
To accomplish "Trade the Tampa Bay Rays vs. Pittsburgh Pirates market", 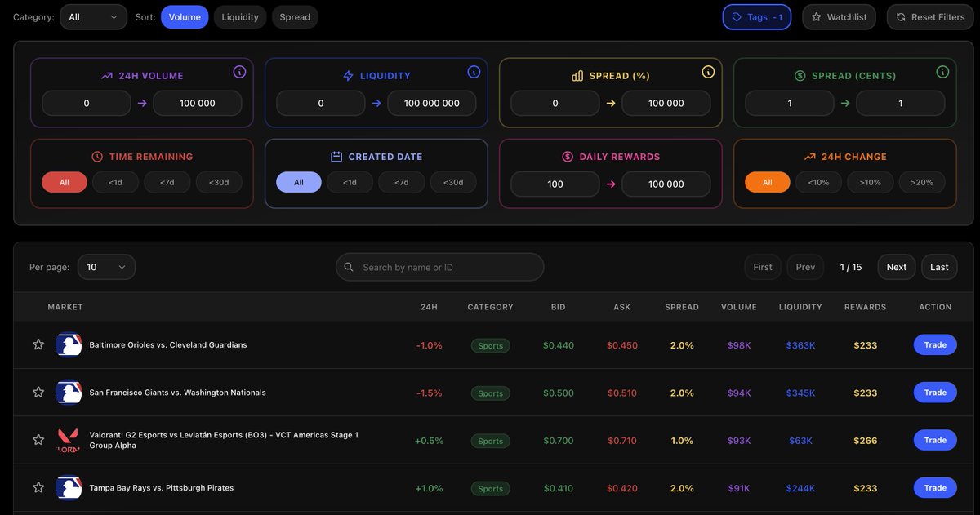I will point(935,488).
